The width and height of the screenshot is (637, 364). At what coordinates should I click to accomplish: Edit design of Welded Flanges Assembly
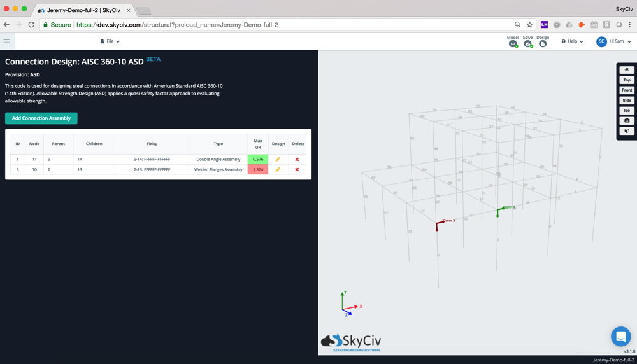pos(278,169)
